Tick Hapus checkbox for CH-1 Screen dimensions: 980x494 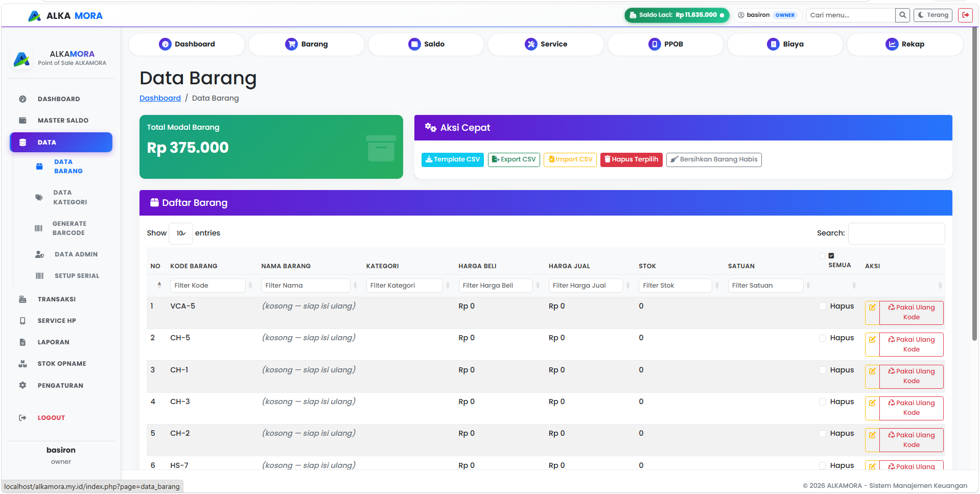point(822,370)
